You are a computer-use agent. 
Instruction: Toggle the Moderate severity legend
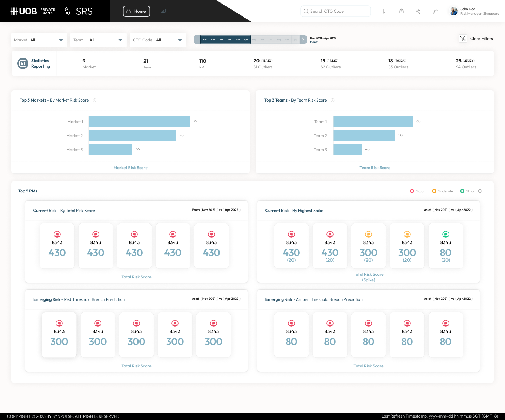pyautogui.click(x=443, y=191)
